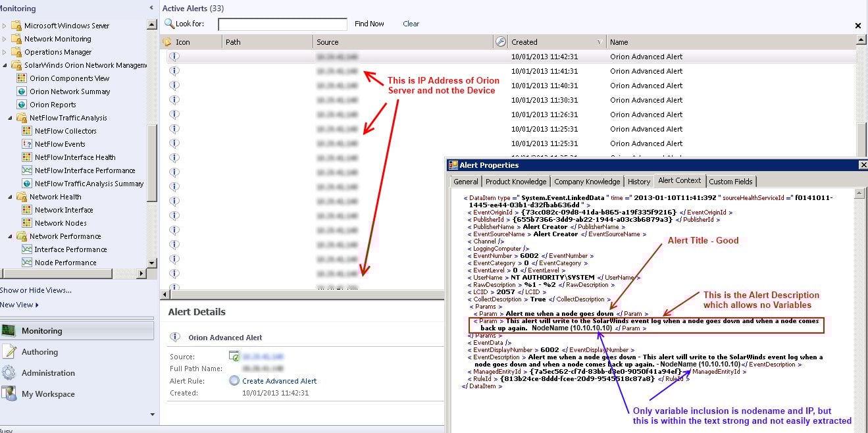Open the Company Knowledge tab
This screenshot has width=868, height=433.
[x=587, y=182]
